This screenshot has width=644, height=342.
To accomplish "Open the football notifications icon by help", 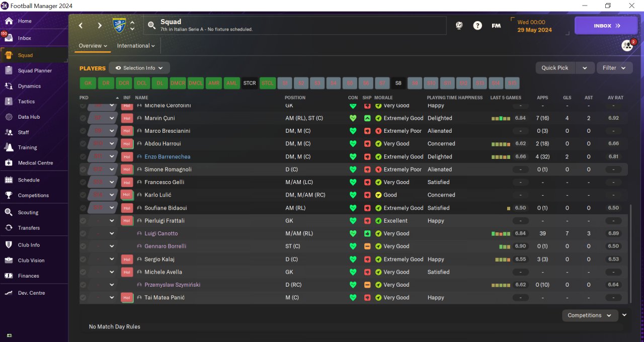I will (459, 26).
